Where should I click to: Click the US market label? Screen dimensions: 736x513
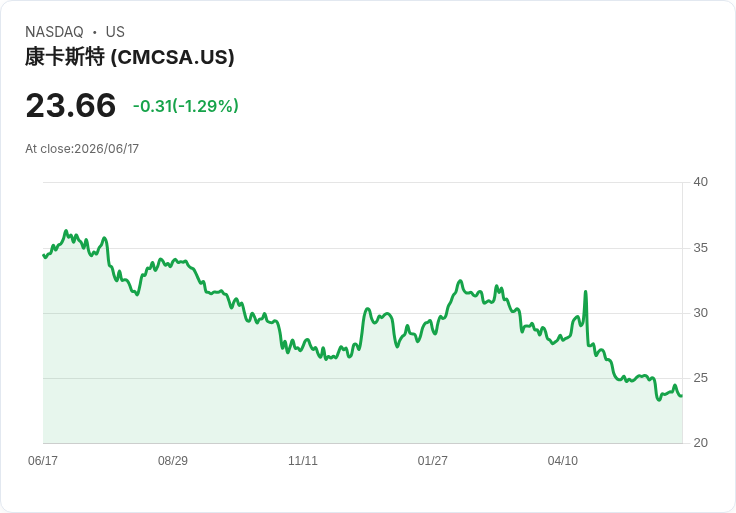115,32
